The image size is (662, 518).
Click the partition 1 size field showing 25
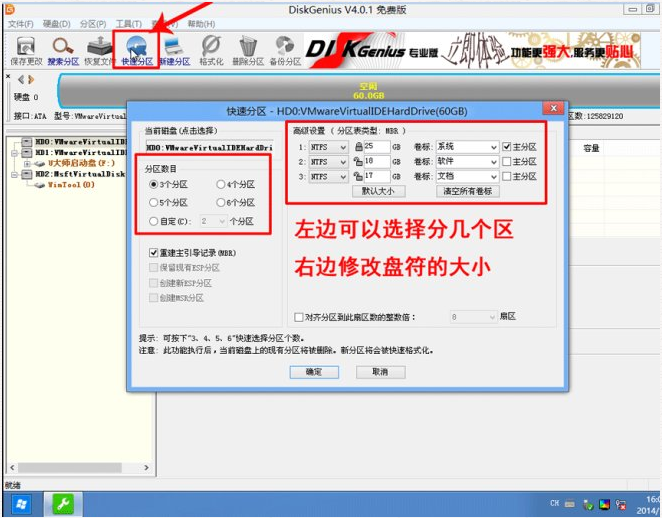pyautogui.click(x=376, y=147)
